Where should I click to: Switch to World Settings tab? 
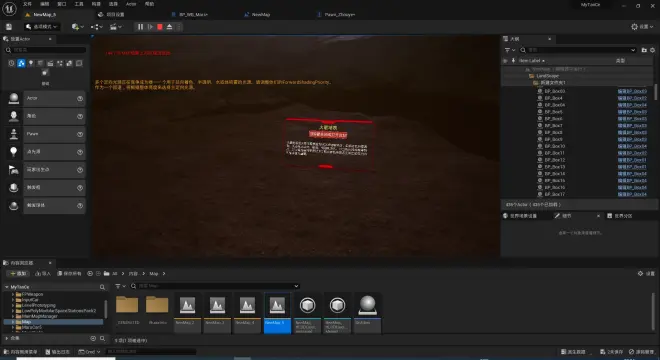click(x=523, y=216)
